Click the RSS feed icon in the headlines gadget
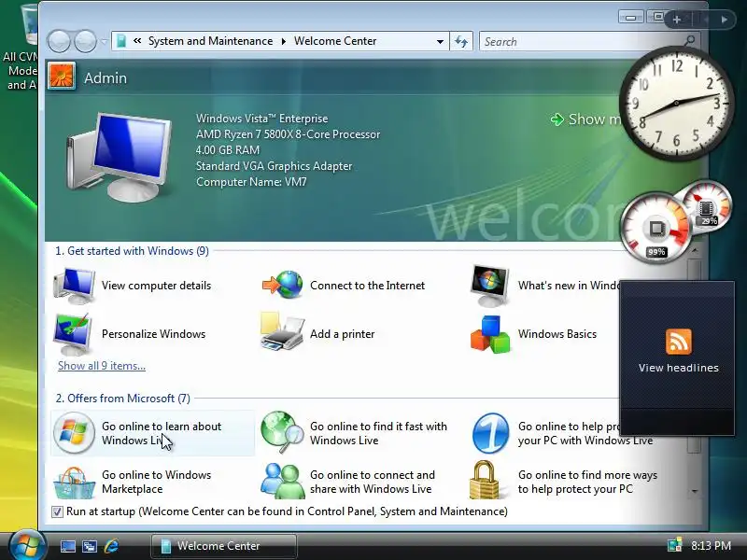Screen dimensions: 747x560 (x=679, y=342)
